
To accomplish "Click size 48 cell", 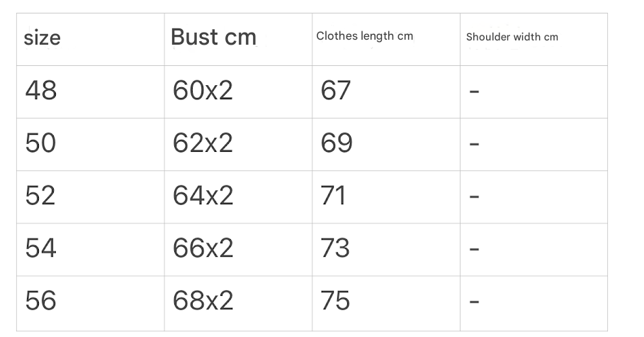I will (40, 91).
